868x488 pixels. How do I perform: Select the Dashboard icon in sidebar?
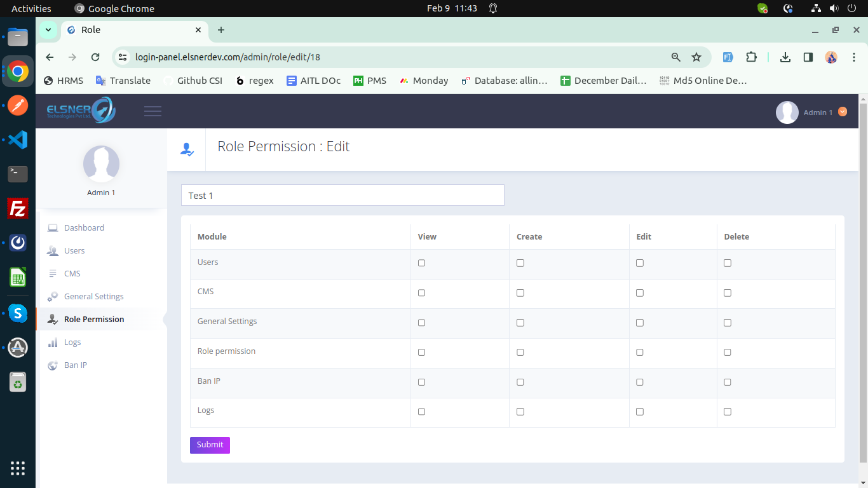tap(52, 227)
